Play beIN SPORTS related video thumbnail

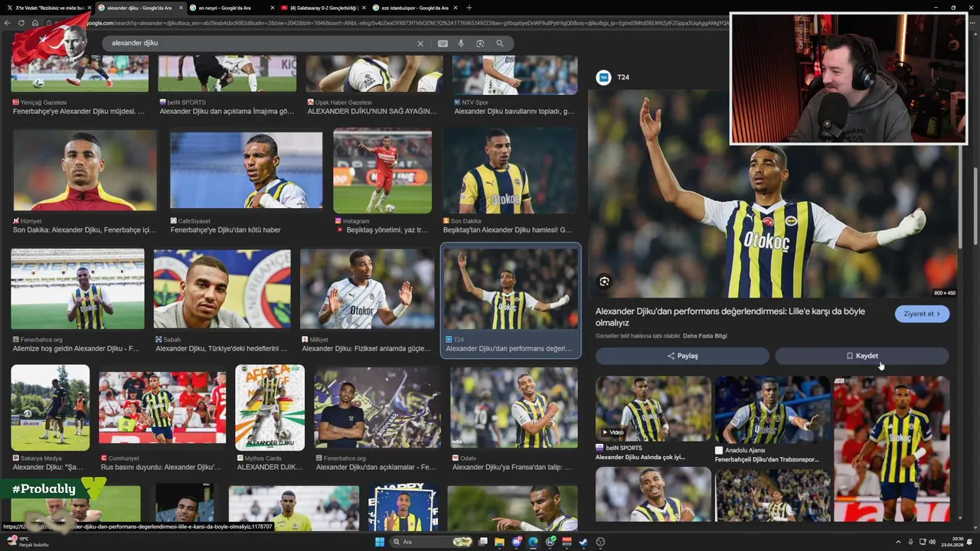[x=653, y=409]
